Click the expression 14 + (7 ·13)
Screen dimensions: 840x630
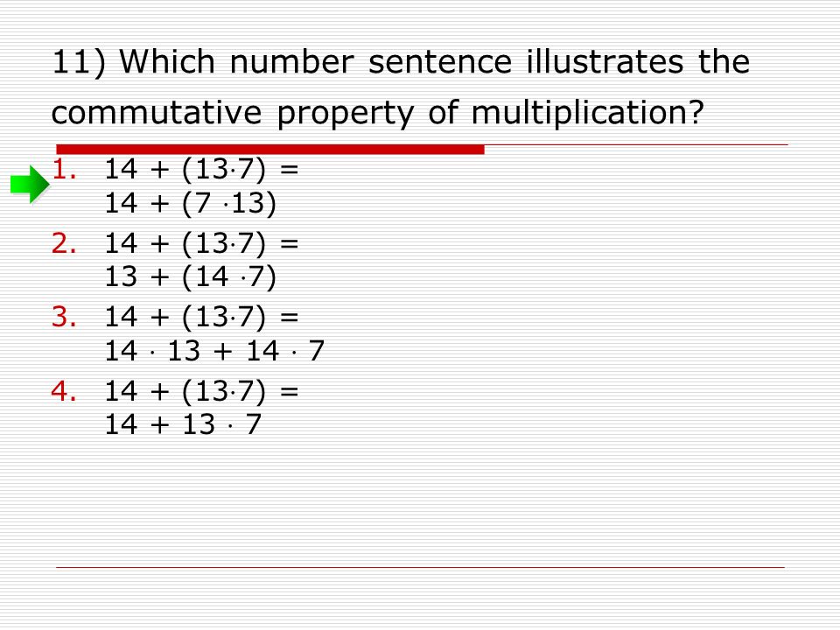(191, 204)
